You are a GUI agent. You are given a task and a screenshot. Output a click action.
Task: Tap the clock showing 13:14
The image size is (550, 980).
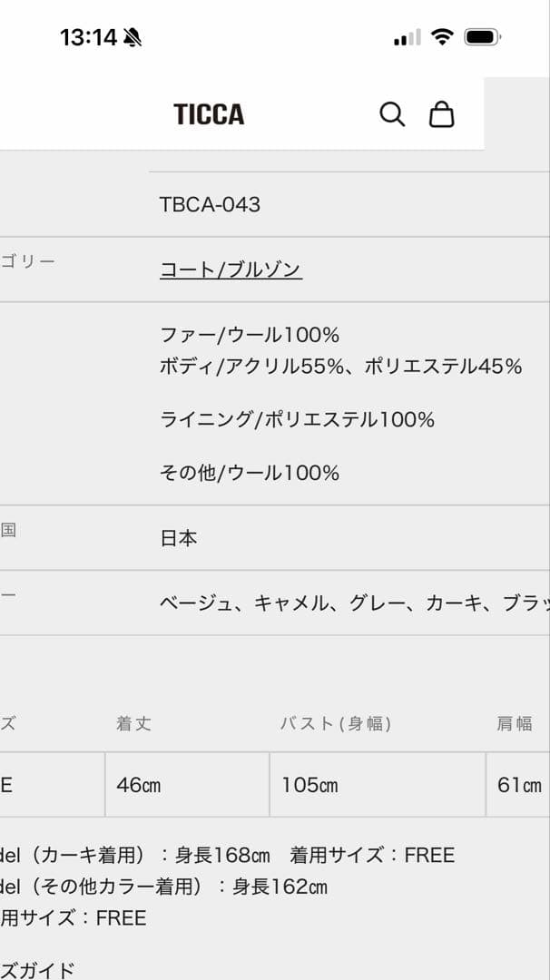pos(90,36)
